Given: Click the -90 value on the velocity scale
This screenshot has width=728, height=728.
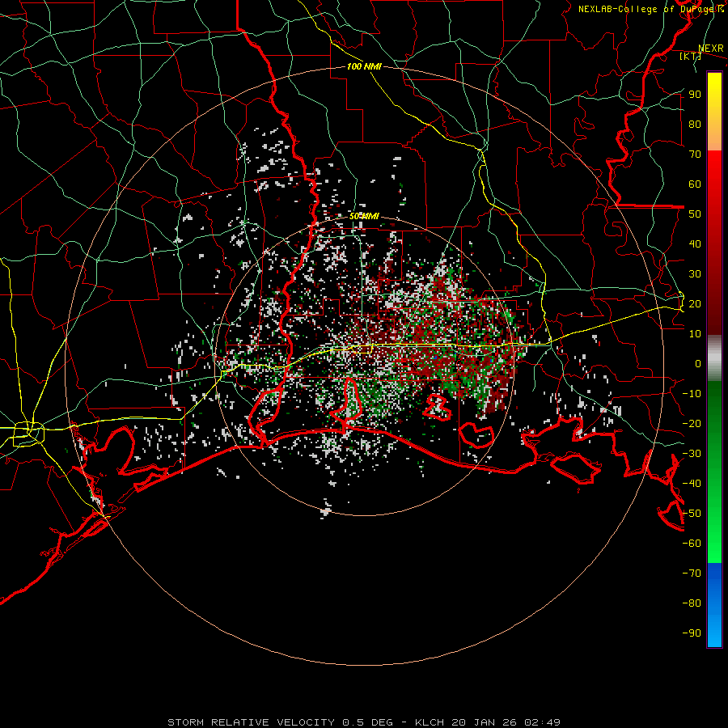Looking at the screenshot, I should point(692,633).
